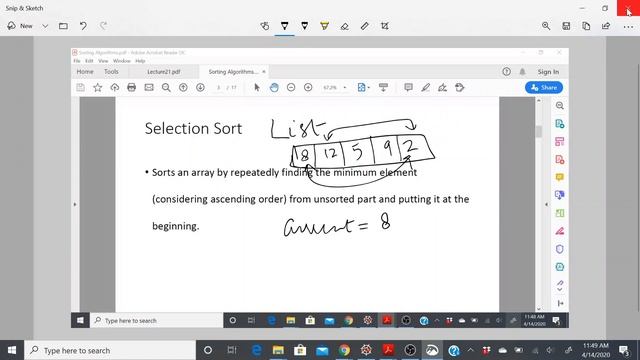Select the yellow Highlighter tool
This screenshot has width=640, height=360.
point(324,26)
